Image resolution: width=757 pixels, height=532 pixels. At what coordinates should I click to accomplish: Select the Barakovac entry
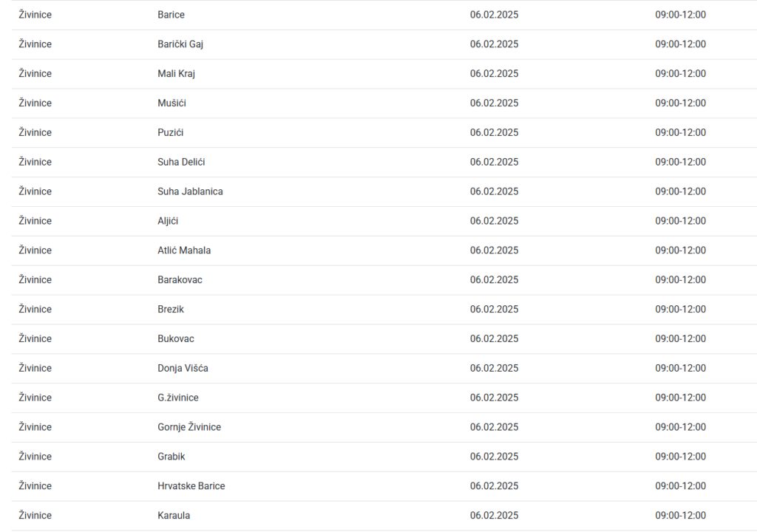pos(180,280)
